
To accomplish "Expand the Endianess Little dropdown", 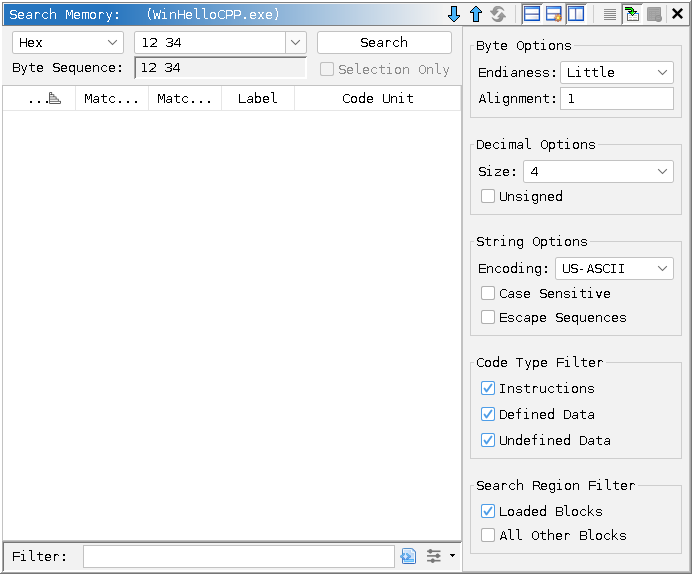I will point(617,73).
